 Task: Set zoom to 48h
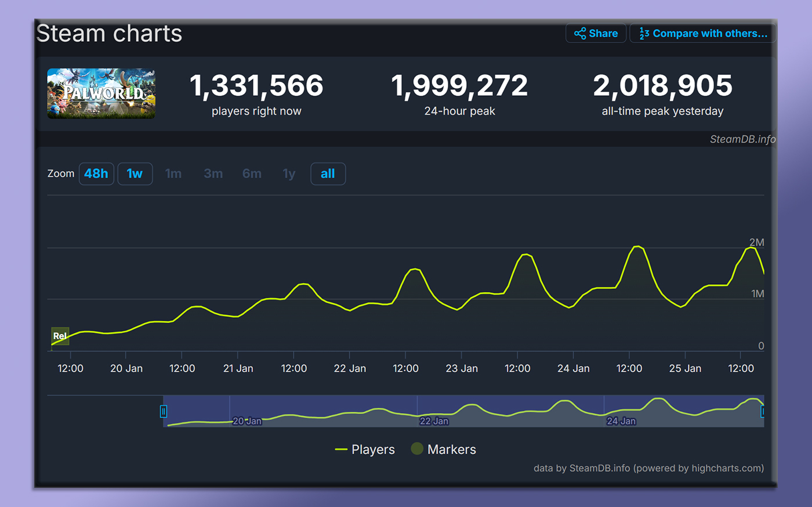(x=96, y=174)
